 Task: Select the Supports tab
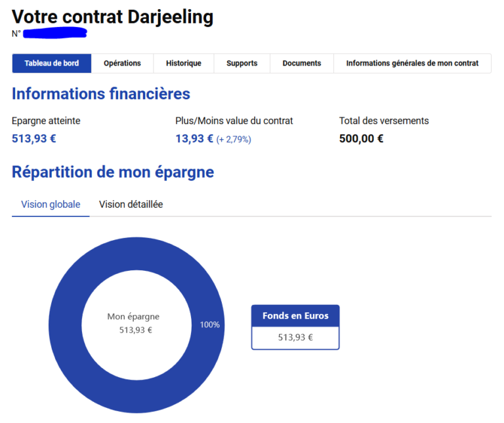(242, 64)
